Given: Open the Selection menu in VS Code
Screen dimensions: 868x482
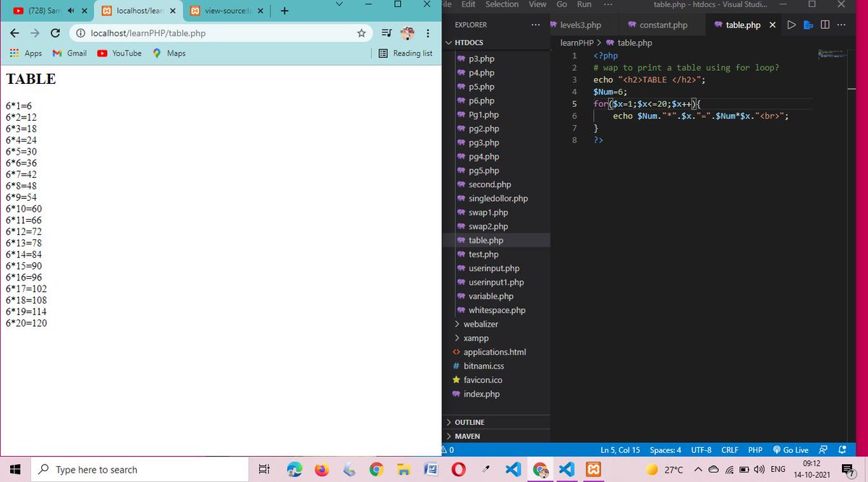Looking at the screenshot, I should click(x=502, y=4).
